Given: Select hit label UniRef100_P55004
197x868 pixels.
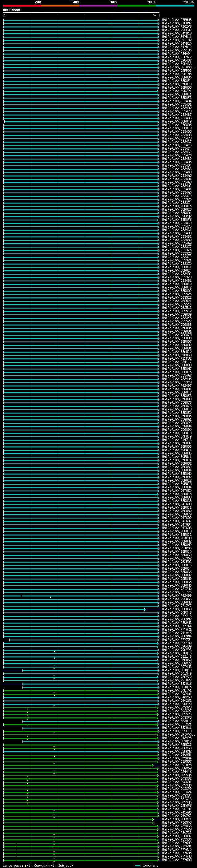Looking at the screenshot, I should [177, 758].
